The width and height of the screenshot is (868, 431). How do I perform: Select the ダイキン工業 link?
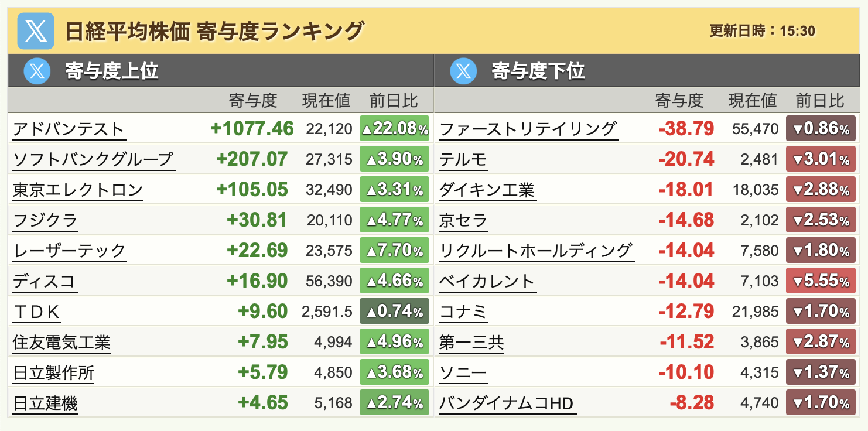pos(487,190)
